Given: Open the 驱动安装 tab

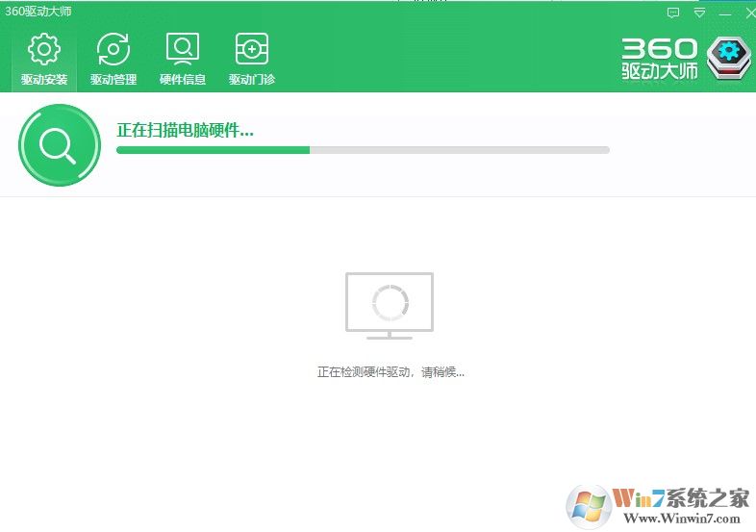Looking at the screenshot, I should pyautogui.click(x=44, y=59).
